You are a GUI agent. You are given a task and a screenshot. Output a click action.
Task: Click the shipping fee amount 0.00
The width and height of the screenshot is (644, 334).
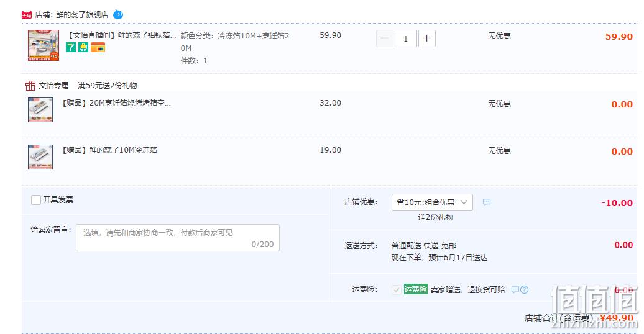point(623,245)
